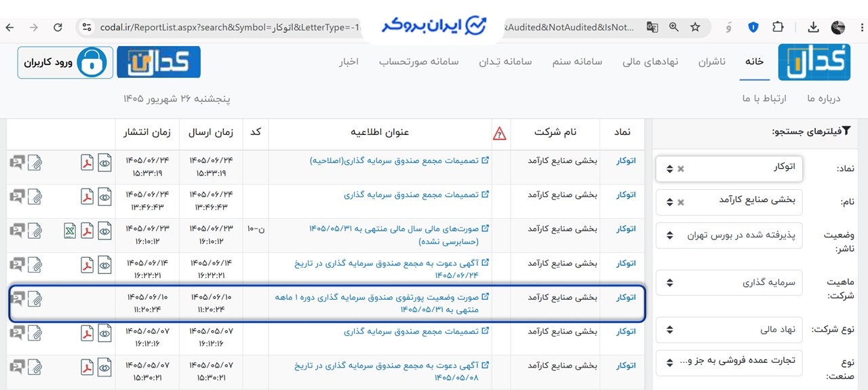The width and height of the screenshot is (868, 390).
Task: Open attachments of the portfolio ۱۱:۲۰:۲۴ row
Action: [x=35, y=298]
